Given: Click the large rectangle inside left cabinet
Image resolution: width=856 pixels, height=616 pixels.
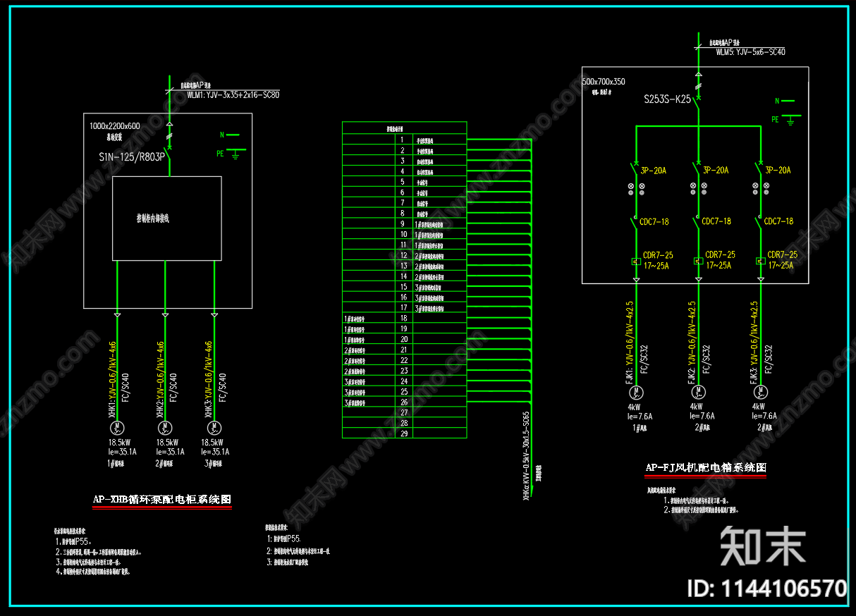Looking at the screenshot, I should pos(167,218).
